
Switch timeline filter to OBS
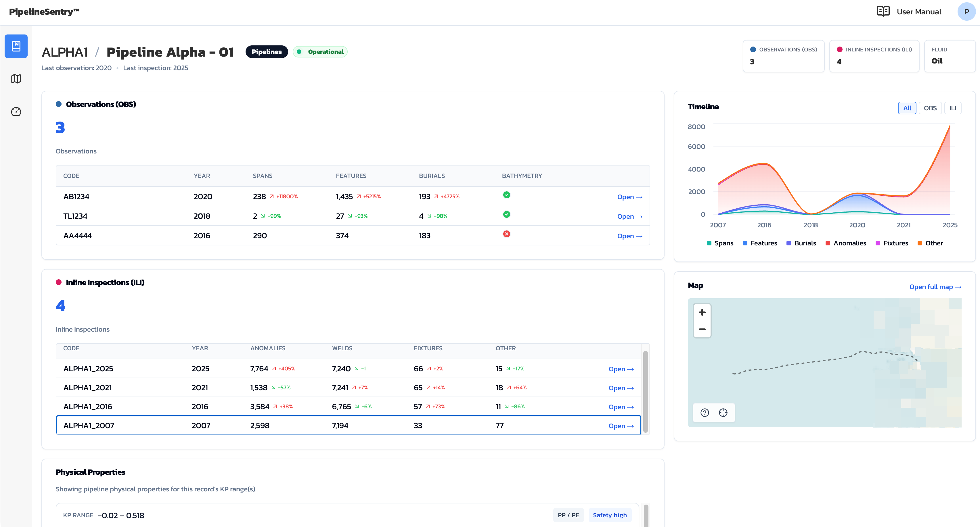pyautogui.click(x=930, y=108)
